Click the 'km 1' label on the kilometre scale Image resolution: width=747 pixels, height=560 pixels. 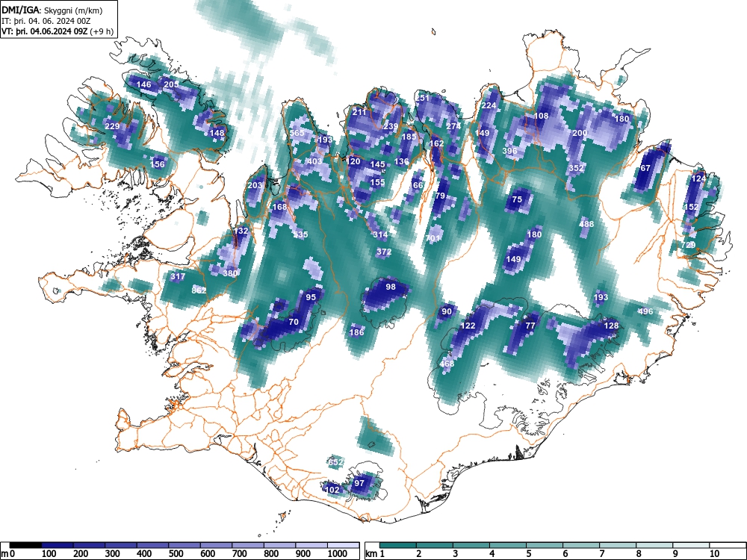(x=375, y=554)
